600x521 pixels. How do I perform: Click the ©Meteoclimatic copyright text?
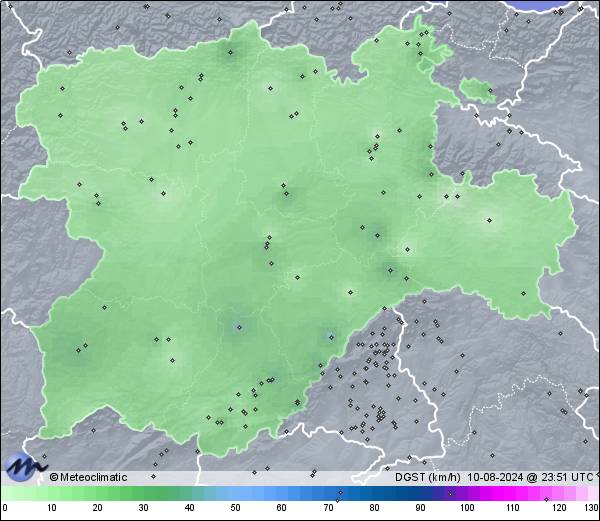(x=88, y=477)
